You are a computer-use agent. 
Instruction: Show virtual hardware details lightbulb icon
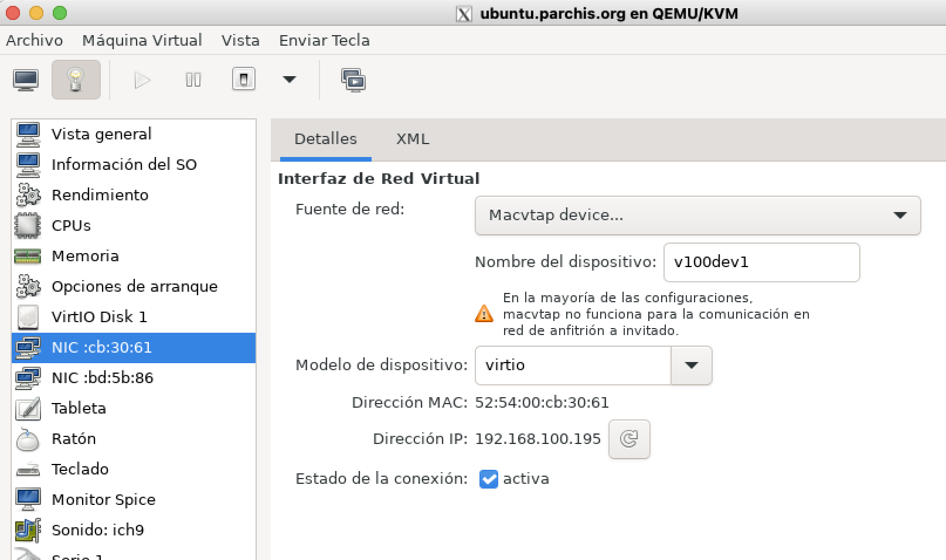(x=76, y=80)
